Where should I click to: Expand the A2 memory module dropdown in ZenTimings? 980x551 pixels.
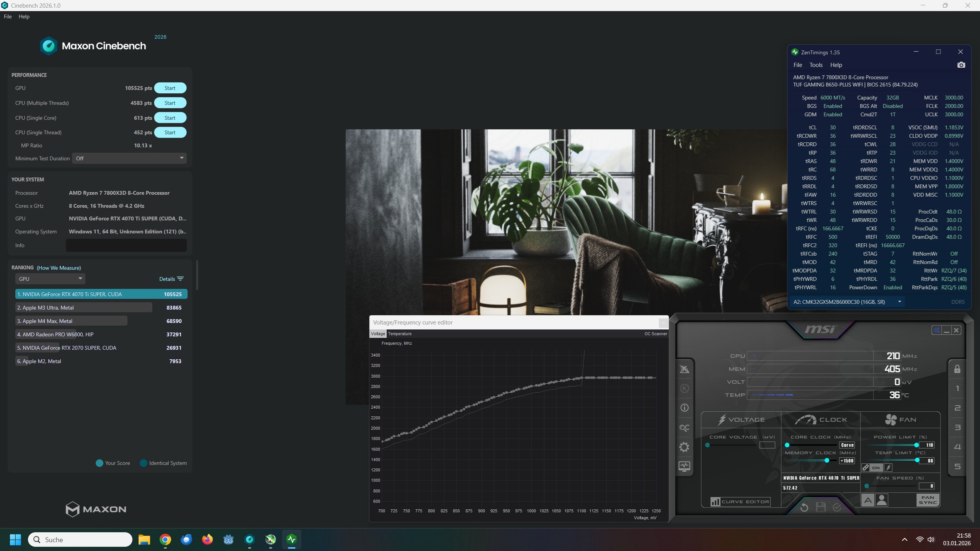(x=899, y=302)
